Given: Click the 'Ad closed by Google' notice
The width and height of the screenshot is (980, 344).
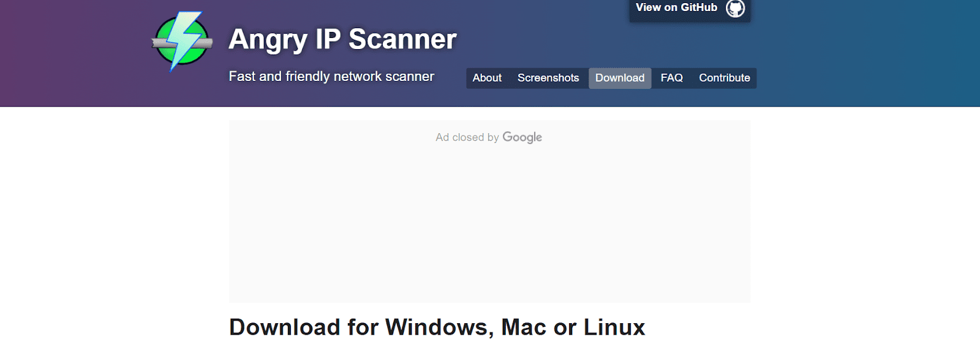Looking at the screenshot, I should [x=489, y=137].
